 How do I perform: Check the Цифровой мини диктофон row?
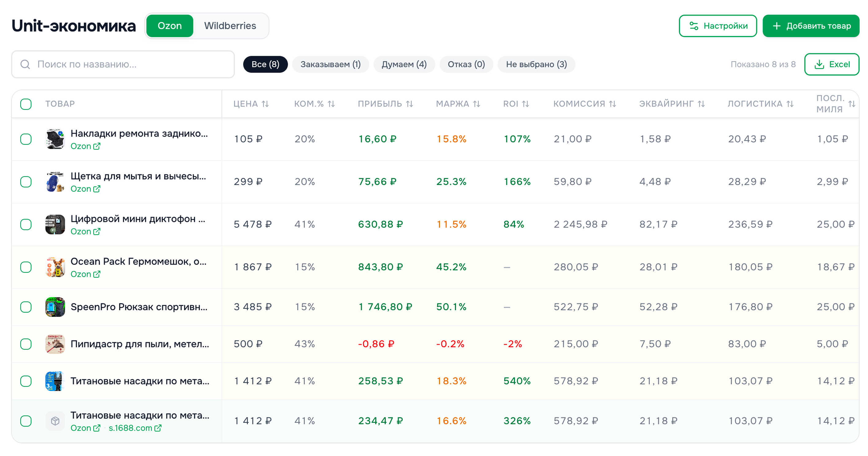tap(26, 224)
